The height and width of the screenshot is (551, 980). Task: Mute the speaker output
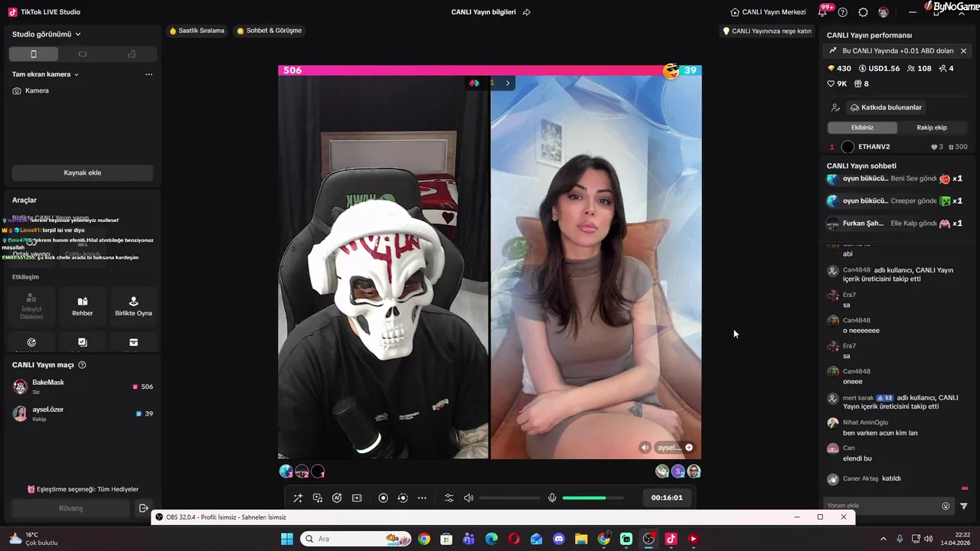pyautogui.click(x=469, y=497)
